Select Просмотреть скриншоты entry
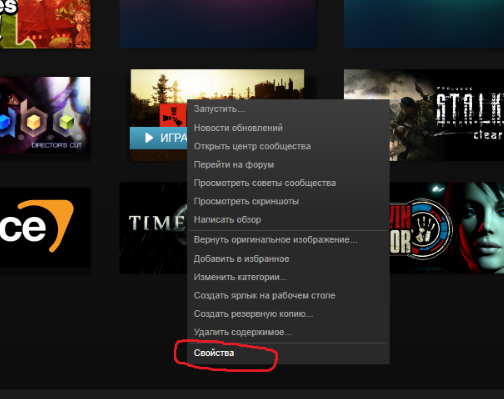The width and height of the screenshot is (504, 399). click(289, 201)
